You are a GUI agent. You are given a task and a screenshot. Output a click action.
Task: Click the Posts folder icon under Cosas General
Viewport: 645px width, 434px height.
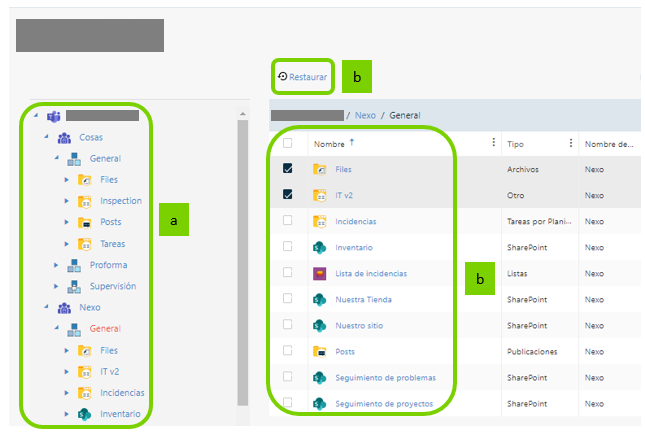pyautogui.click(x=85, y=223)
